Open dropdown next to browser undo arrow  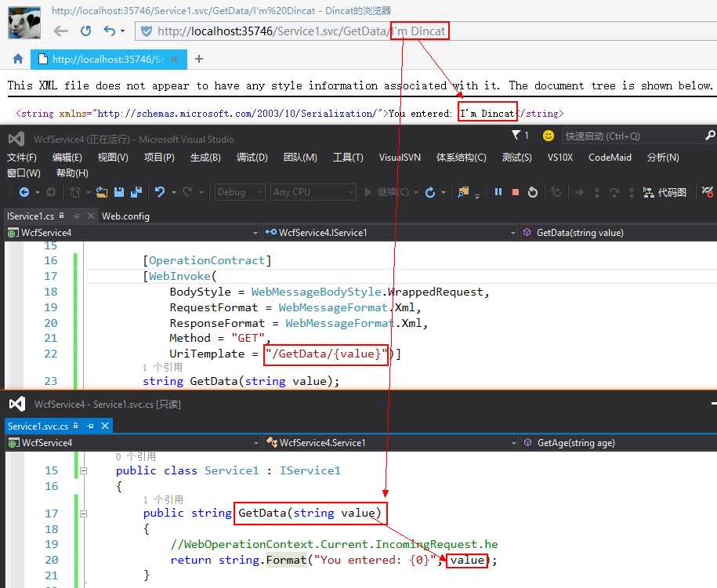[x=122, y=31]
